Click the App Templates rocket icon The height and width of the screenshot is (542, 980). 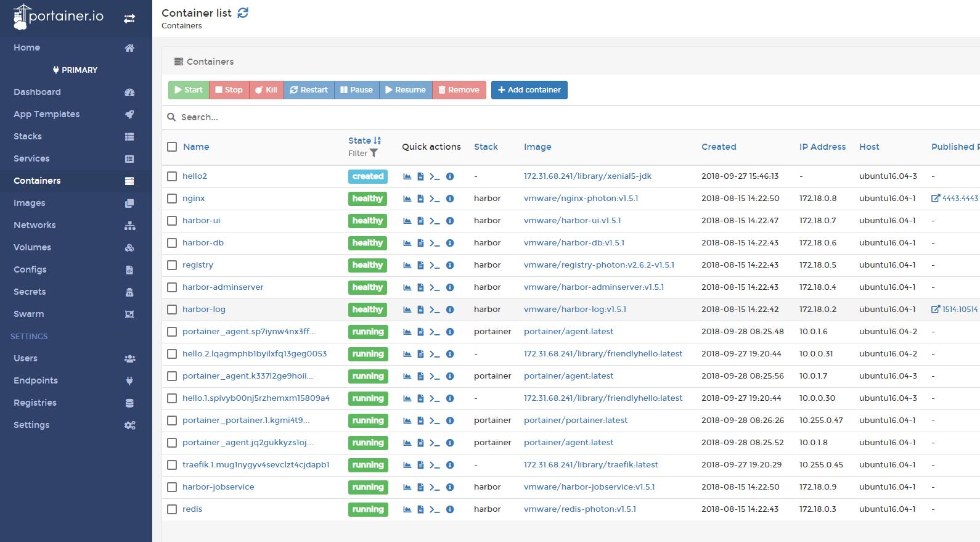coord(129,115)
